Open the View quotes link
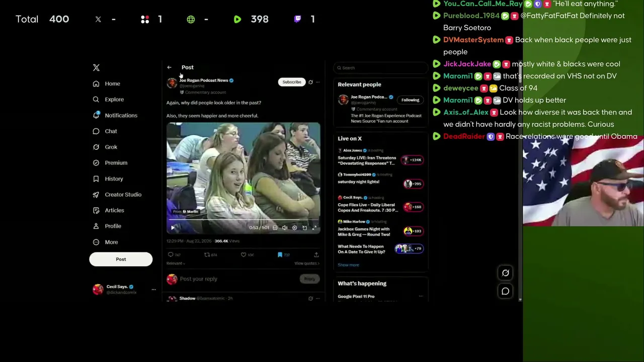 [x=307, y=263]
